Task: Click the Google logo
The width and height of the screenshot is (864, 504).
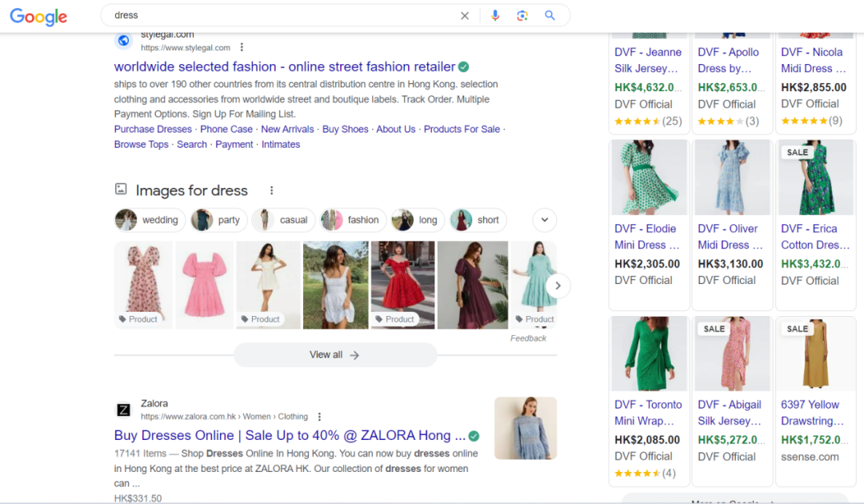Action: [38, 17]
